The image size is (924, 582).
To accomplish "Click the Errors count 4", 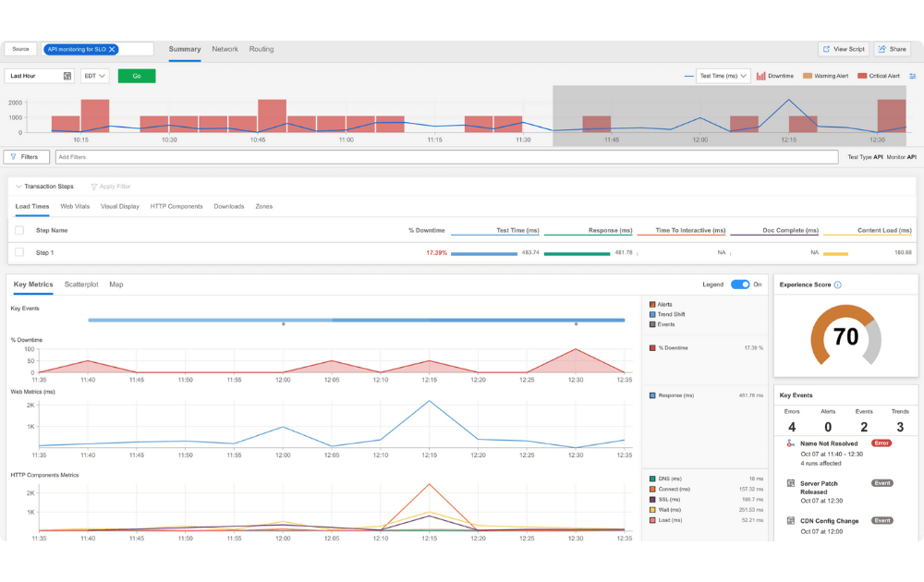I will [x=792, y=427].
